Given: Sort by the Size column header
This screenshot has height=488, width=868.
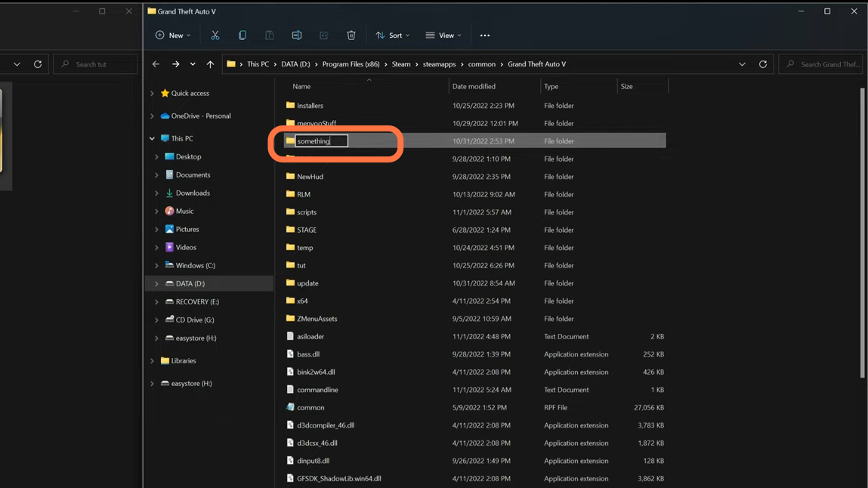Looking at the screenshot, I should tap(627, 86).
